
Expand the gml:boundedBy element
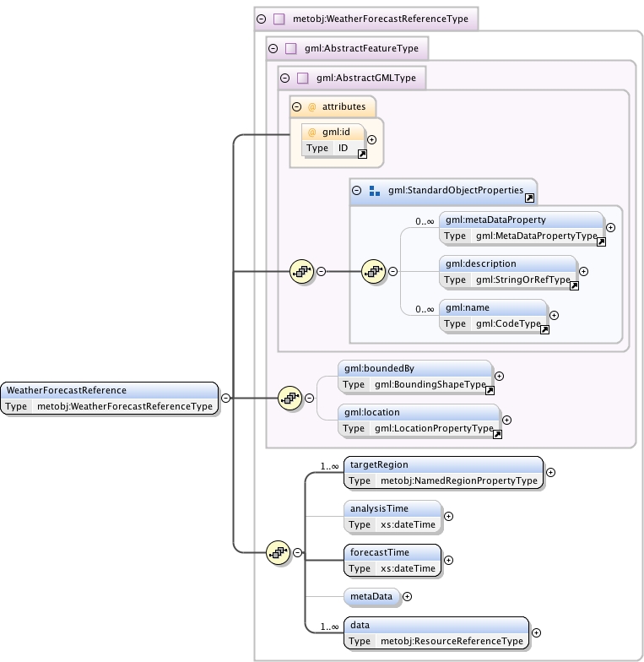click(x=500, y=377)
